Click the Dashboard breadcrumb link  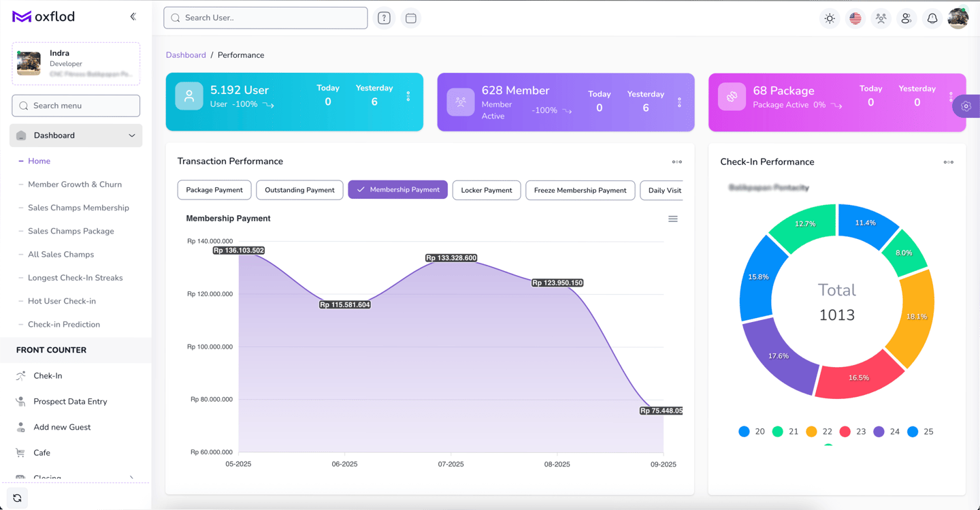186,55
